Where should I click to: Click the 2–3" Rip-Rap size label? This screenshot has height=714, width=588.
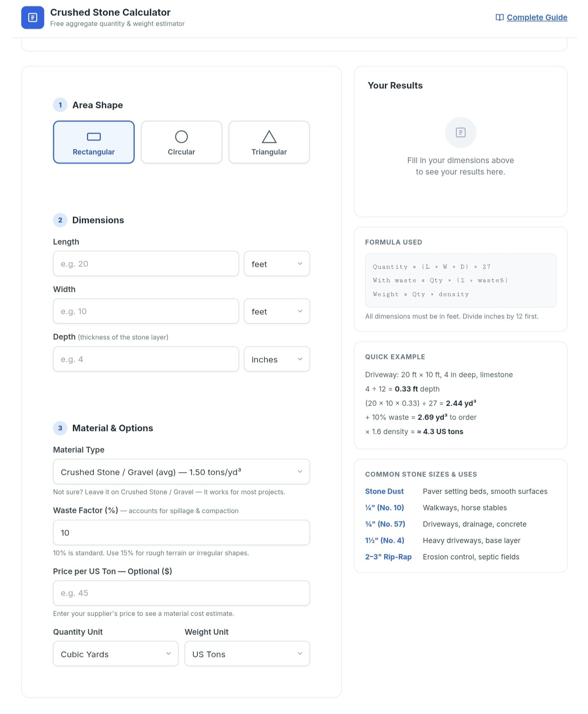point(388,557)
